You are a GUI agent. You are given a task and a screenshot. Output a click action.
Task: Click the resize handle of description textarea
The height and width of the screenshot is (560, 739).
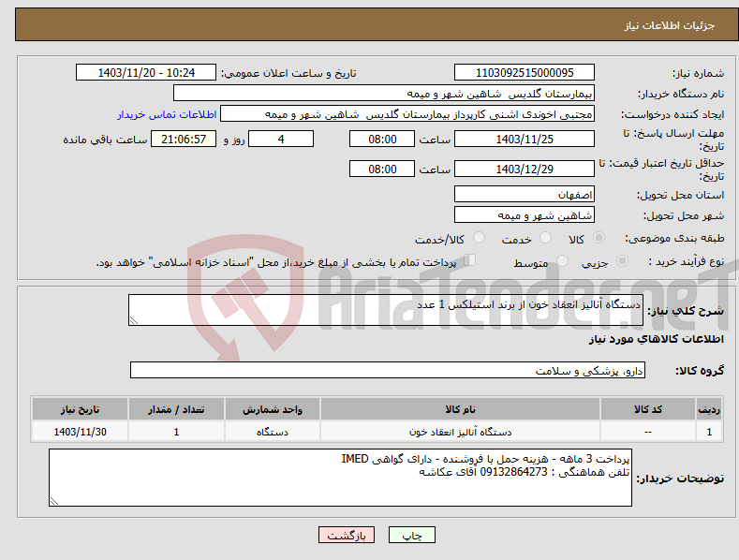[x=134, y=320]
